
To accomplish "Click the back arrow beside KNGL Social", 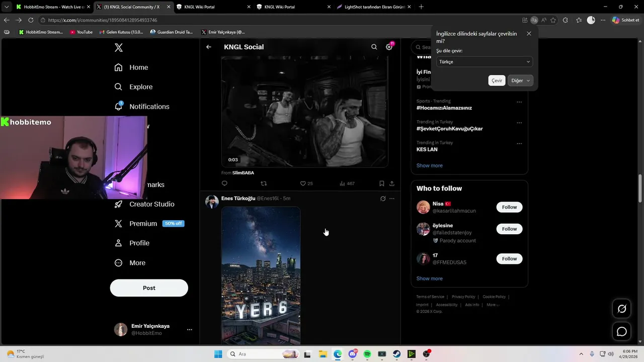I will click(x=209, y=47).
